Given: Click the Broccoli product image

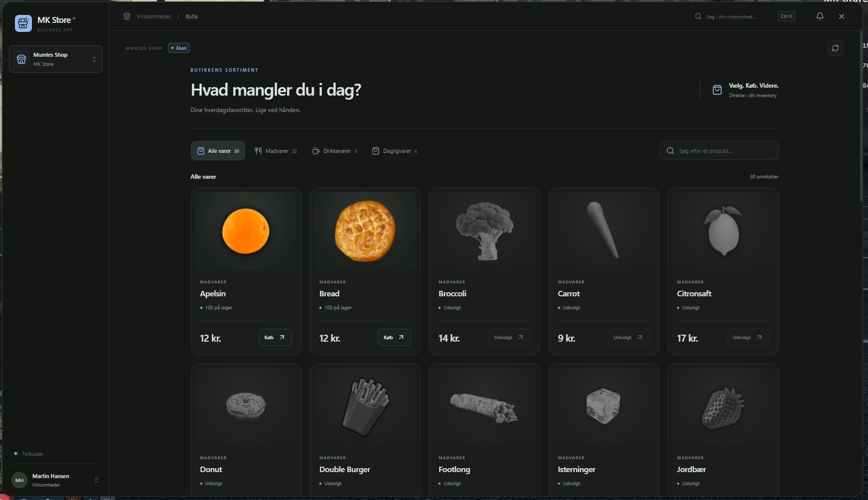Looking at the screenshot, I should pyautogui.click(x=484, y=231).
